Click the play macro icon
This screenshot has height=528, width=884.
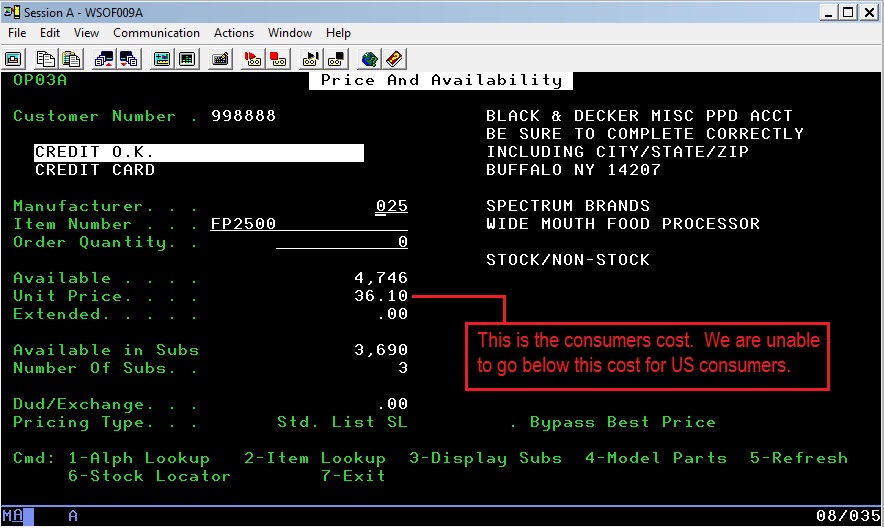click(x=310, y=59)
